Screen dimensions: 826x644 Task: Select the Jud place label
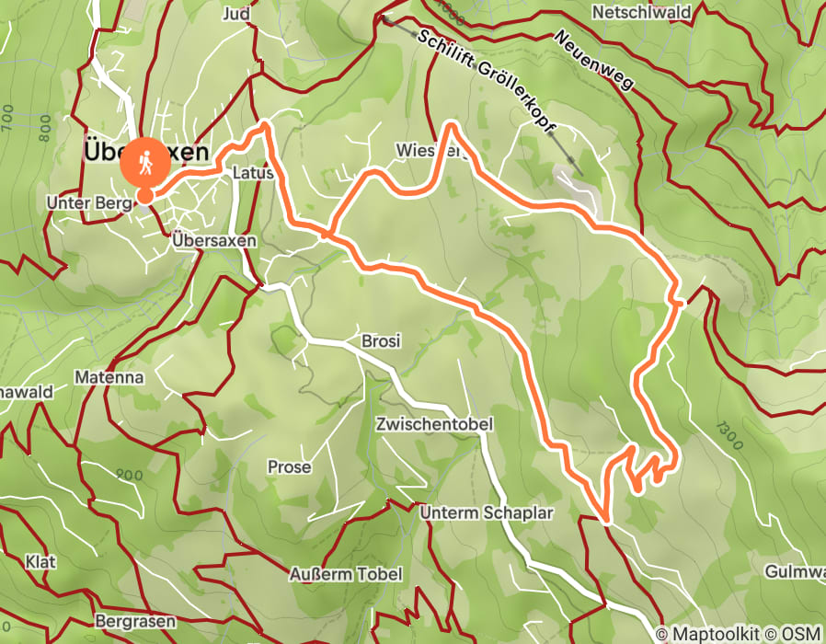(x=236, y=14)
